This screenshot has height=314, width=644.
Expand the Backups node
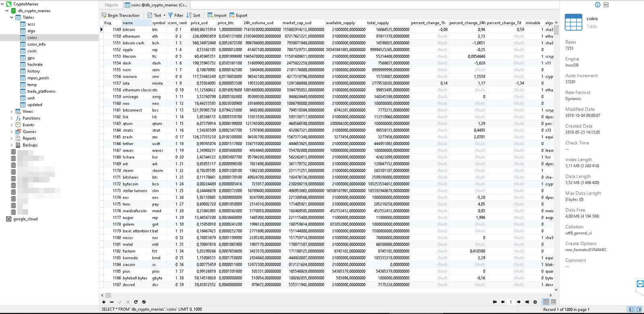(x=12, y=145)
